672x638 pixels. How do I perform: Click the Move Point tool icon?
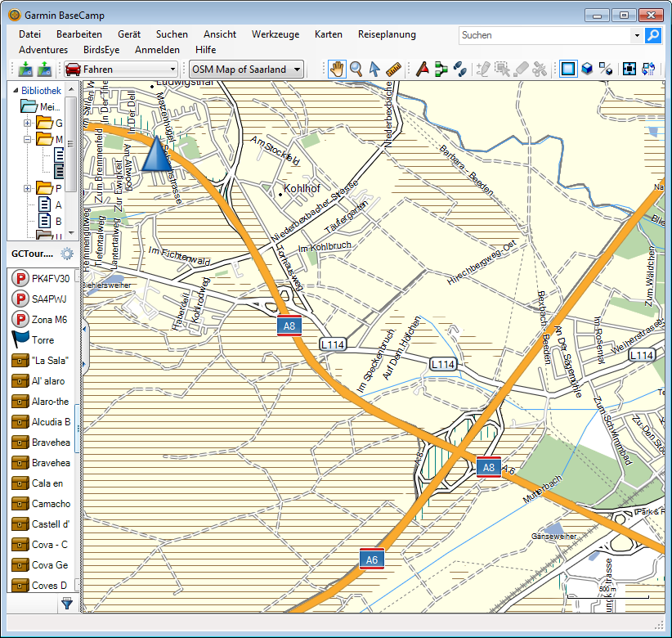502,69
